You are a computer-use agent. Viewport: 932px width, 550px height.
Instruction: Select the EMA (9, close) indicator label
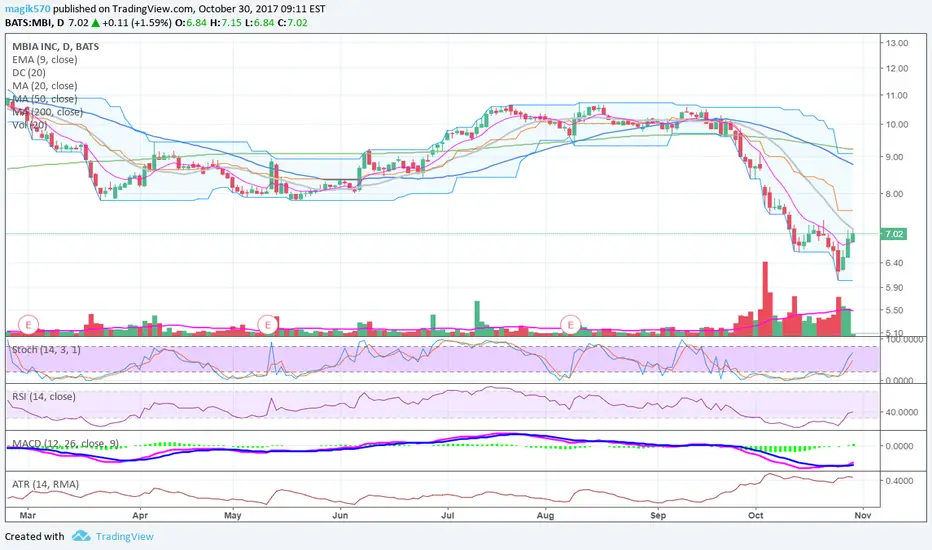pyautogui.click(x=45, y=59)
